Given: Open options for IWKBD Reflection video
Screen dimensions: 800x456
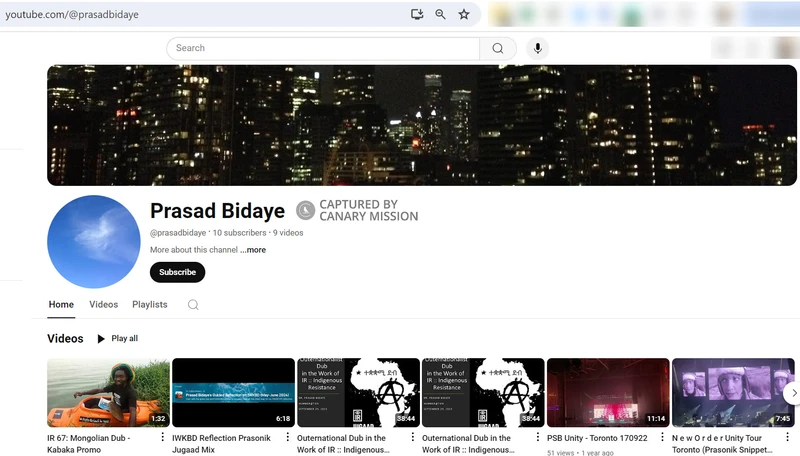Looking at the screenshot, I should 287,437.
